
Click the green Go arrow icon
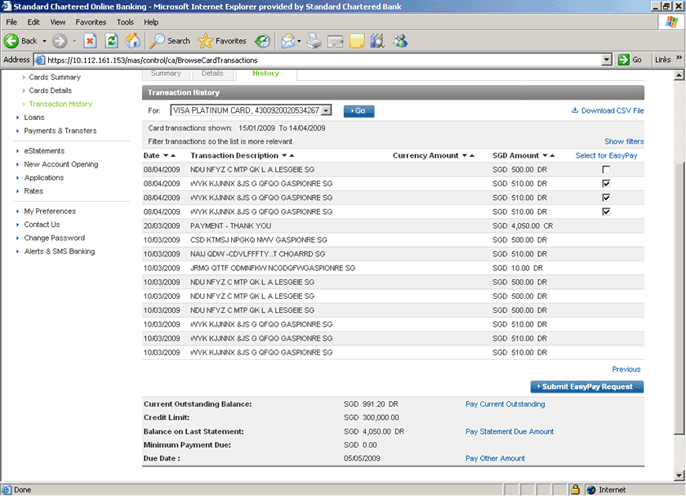pos(623,60)
